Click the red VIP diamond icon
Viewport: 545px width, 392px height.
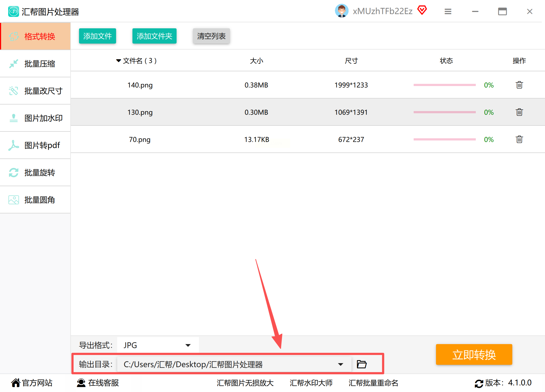click(x=422, y=11)
